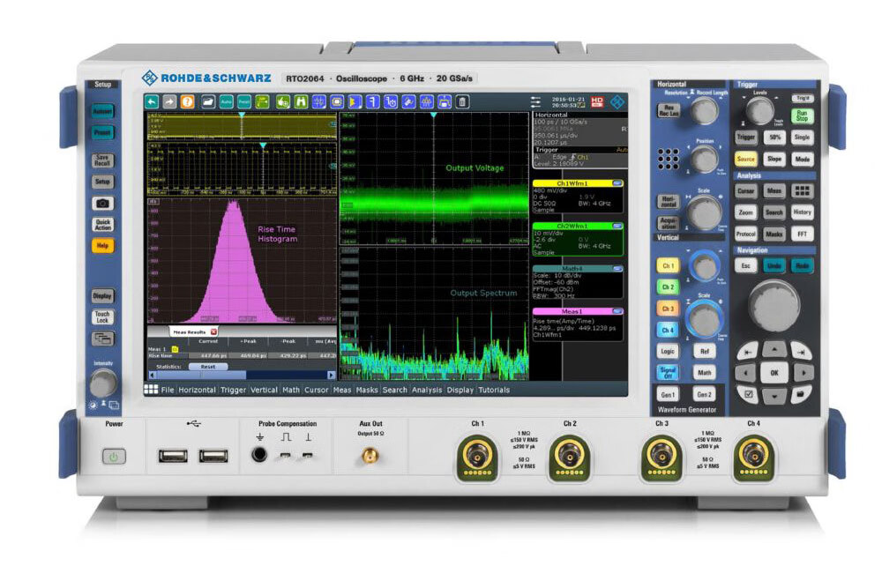
Task: Toggle the green Run Stop button
Action: point(802,115)
